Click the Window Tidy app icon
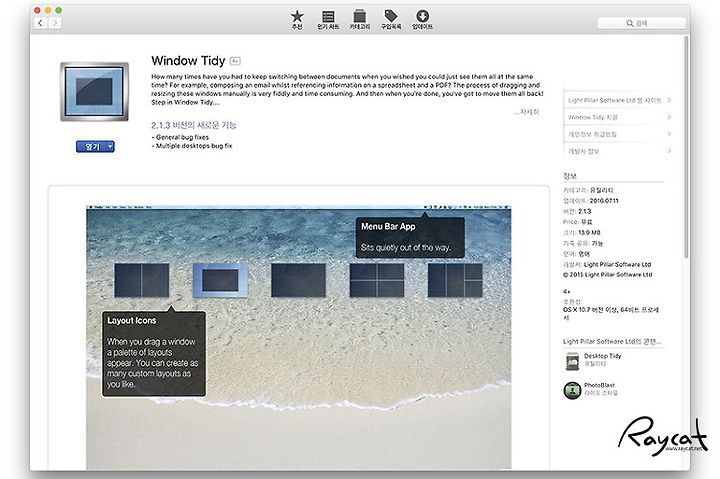This screenshot has height=479, width=720. 94,92
